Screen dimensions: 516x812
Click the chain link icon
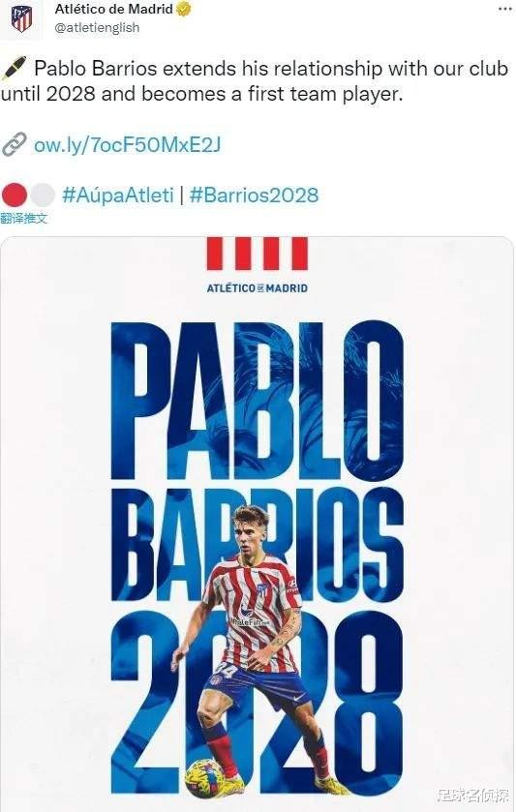click(x=14, y=144)
